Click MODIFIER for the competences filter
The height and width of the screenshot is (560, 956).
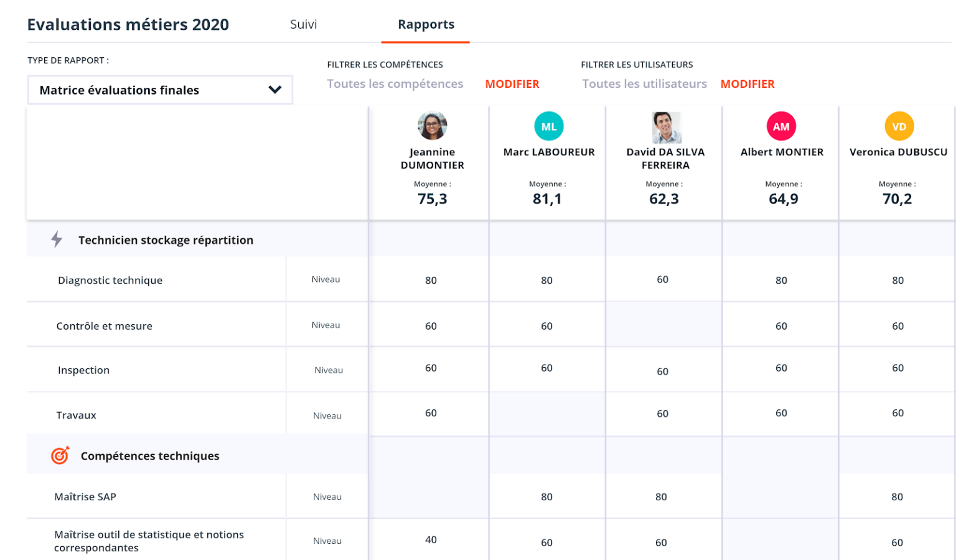click(512, 84)
